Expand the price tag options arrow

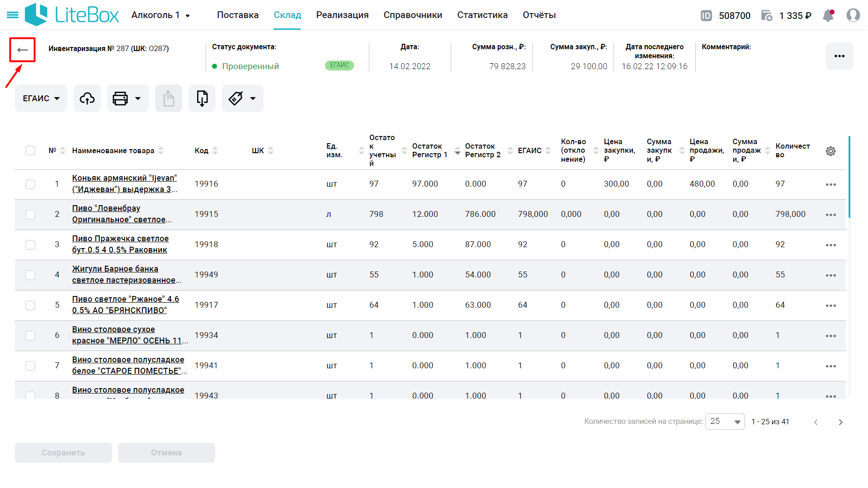pos(253,99)
